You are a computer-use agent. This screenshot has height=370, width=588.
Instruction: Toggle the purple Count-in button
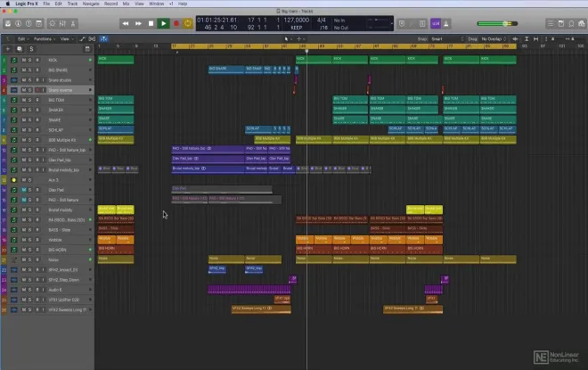(x=436, y=24)
